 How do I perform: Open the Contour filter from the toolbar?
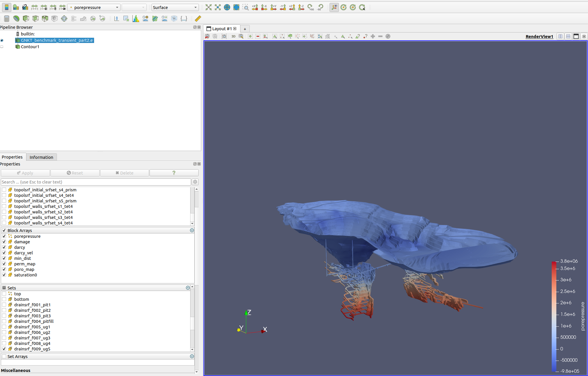pyautogui.click(x=16, y=18)
